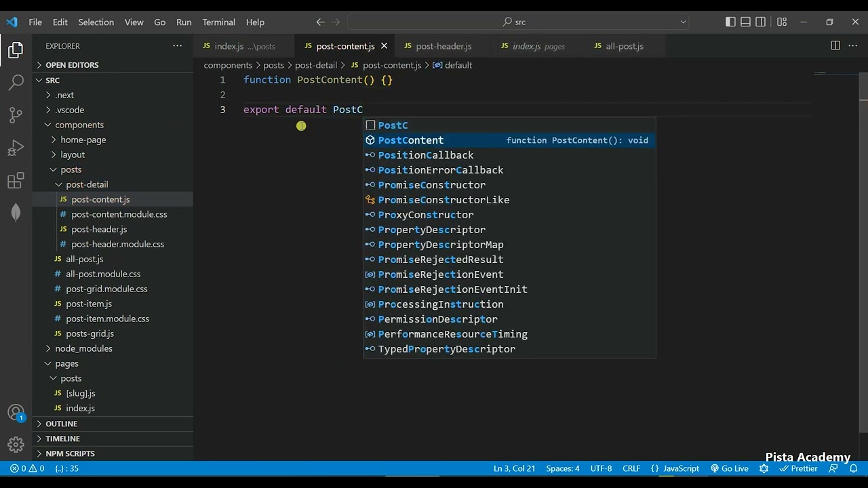Open the MongoDB leaf icon view

click(x=16, y=213)
